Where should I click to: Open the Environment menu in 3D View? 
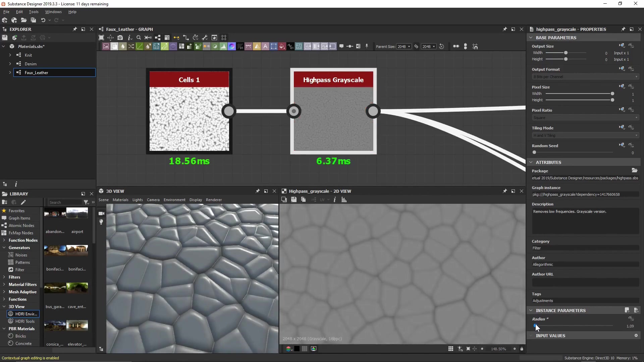pos(174,200)
